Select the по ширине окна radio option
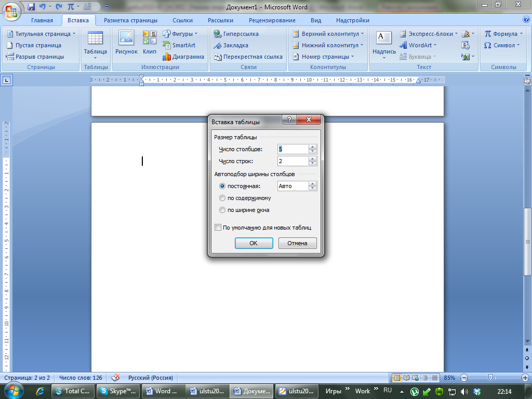This screenshot has height=399, width=532. click(222, 210)
